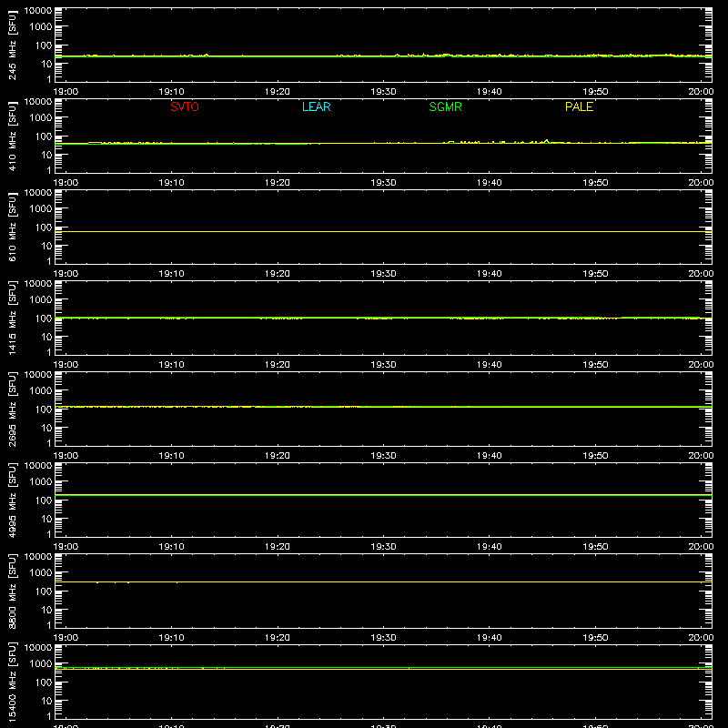Select the 8800 MHz [SFU] axis title

12,591
